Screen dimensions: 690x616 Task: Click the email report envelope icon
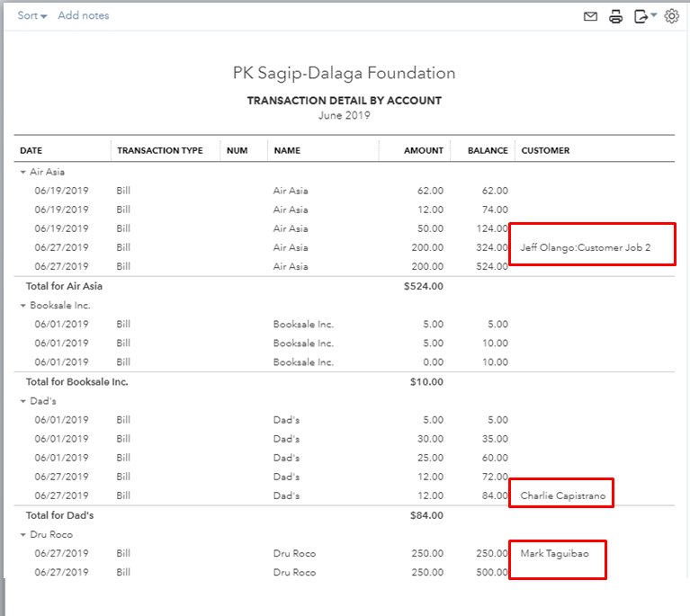(590, 16)
